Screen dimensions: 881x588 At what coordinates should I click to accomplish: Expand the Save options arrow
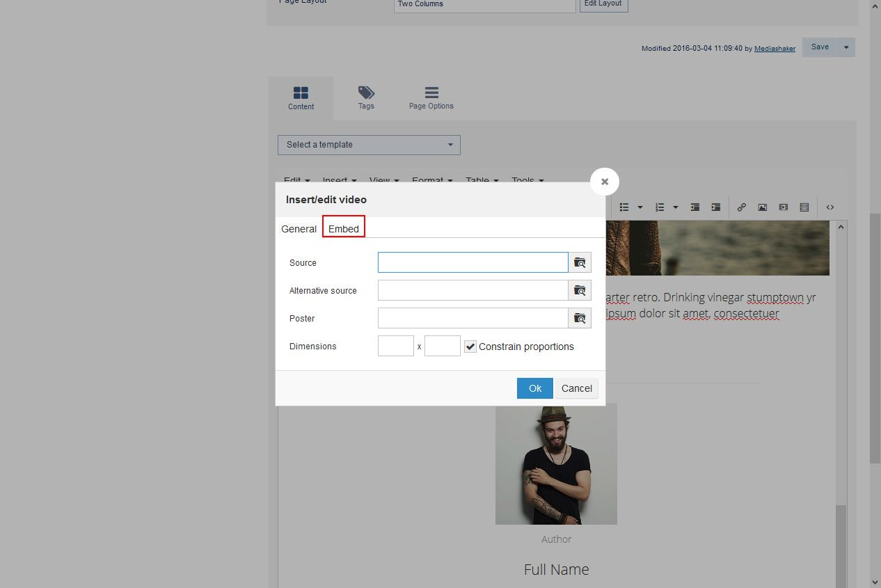[846, 47]
